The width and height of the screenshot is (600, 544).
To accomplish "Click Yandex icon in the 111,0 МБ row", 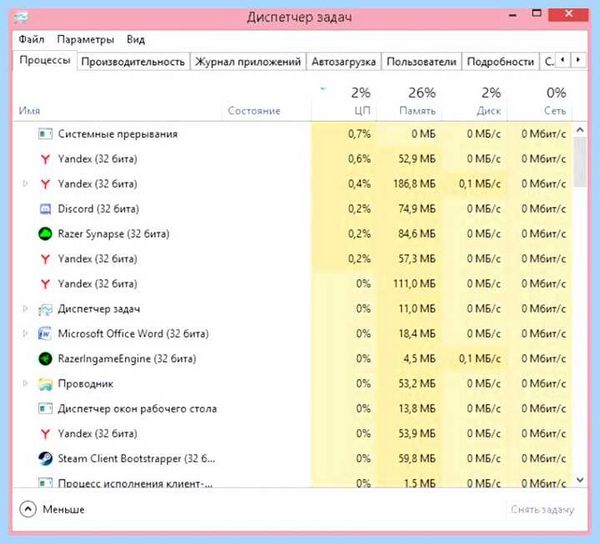I will tap(45, 284).
